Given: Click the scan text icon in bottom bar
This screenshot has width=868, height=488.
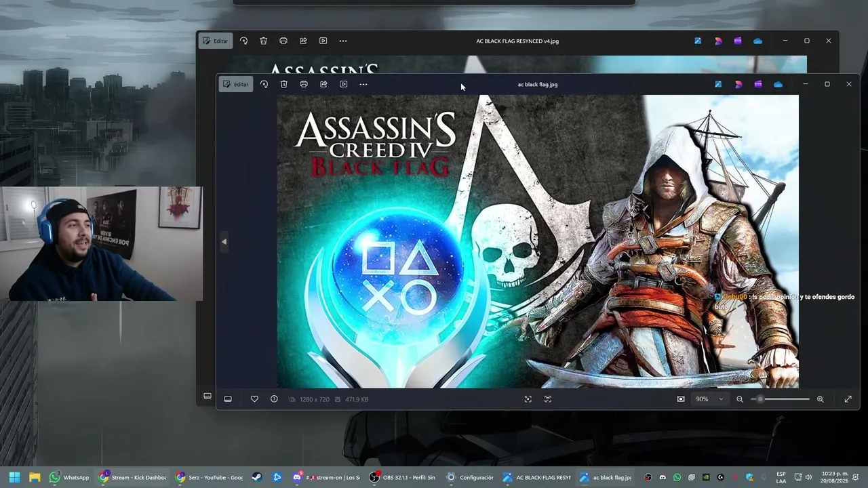Looking at the screenshot, I should point(548,399).
